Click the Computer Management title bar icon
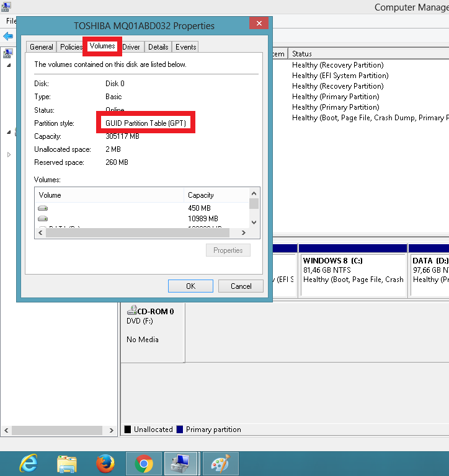 pos(6,6)
